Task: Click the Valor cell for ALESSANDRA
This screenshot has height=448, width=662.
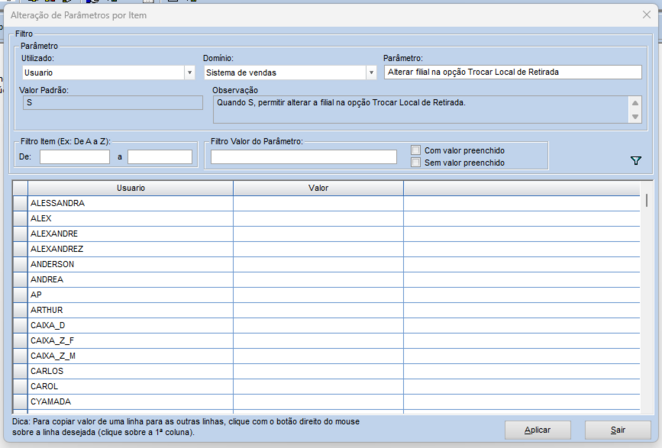Action: [x=318, y=203]
